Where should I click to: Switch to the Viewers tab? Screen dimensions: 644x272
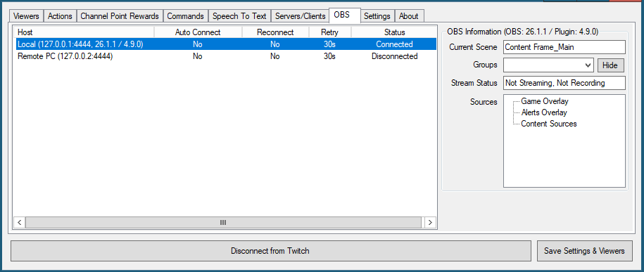pyautogui.click(x=26, y=16)
